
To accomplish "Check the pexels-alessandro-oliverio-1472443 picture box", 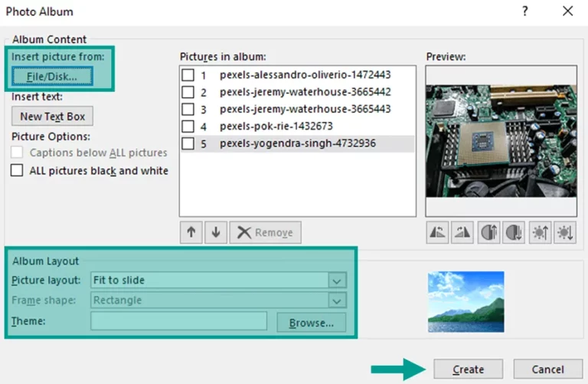I will (x=188, y=74).
